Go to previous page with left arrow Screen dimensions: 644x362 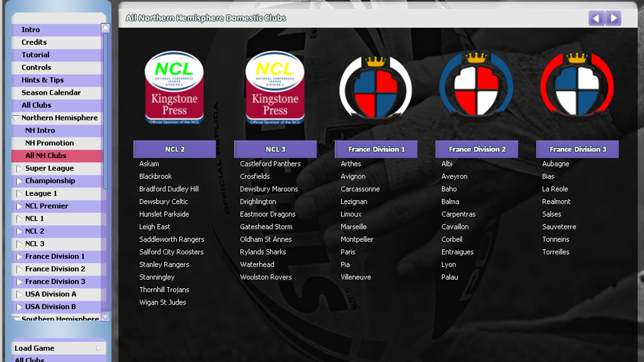(x=596, y=18)
